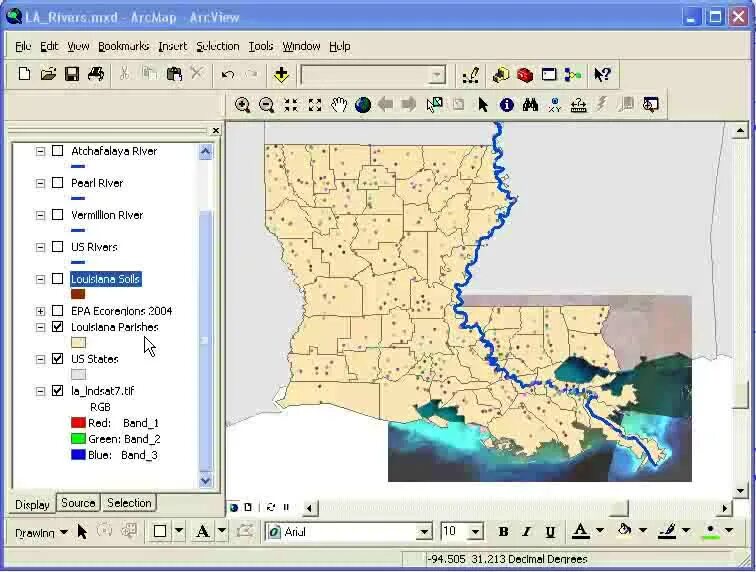Collapse the Louisiana Soils legend
This screenshot has width=756, height=572.
click(x=40, y=279)
